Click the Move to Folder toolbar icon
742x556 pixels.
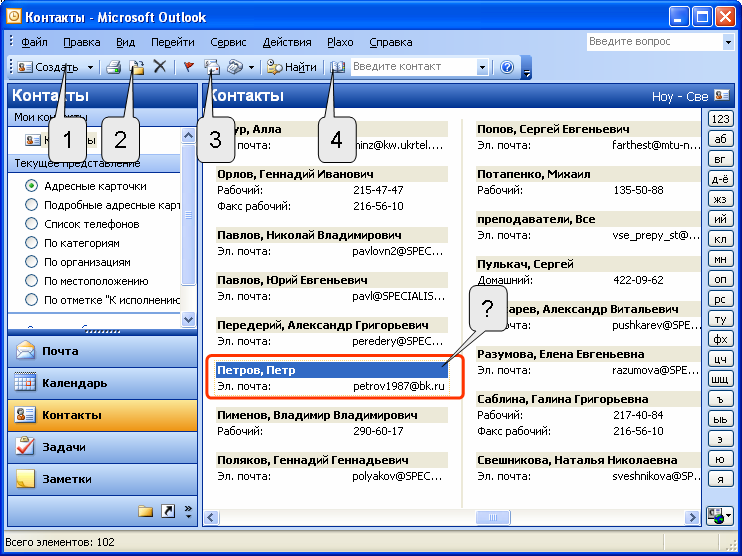(x=137, y=67)
